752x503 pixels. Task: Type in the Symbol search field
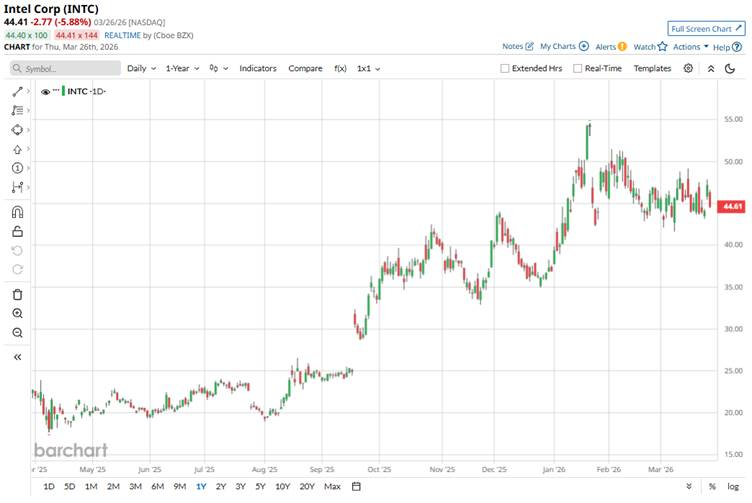[x=65, y=68]
